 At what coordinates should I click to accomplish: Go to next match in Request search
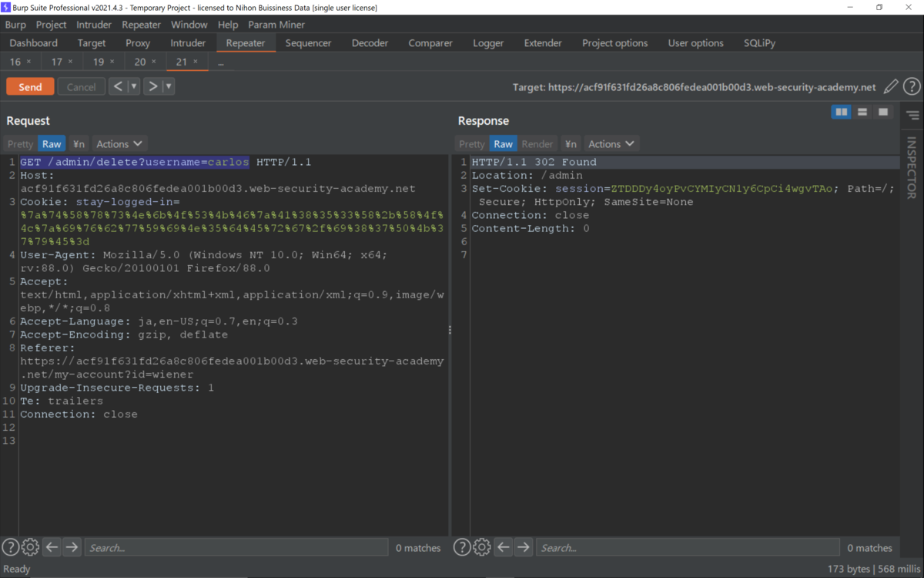(x=72, y=547)
